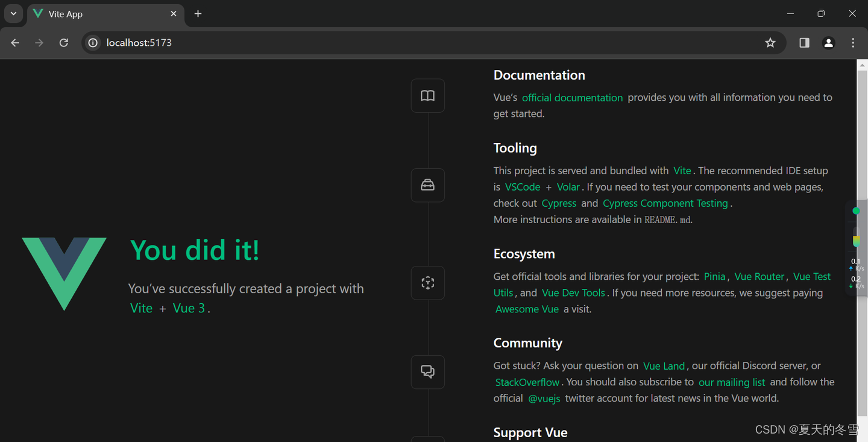
Task: Open Cypress Component Testing link
Action: [665, 203]
